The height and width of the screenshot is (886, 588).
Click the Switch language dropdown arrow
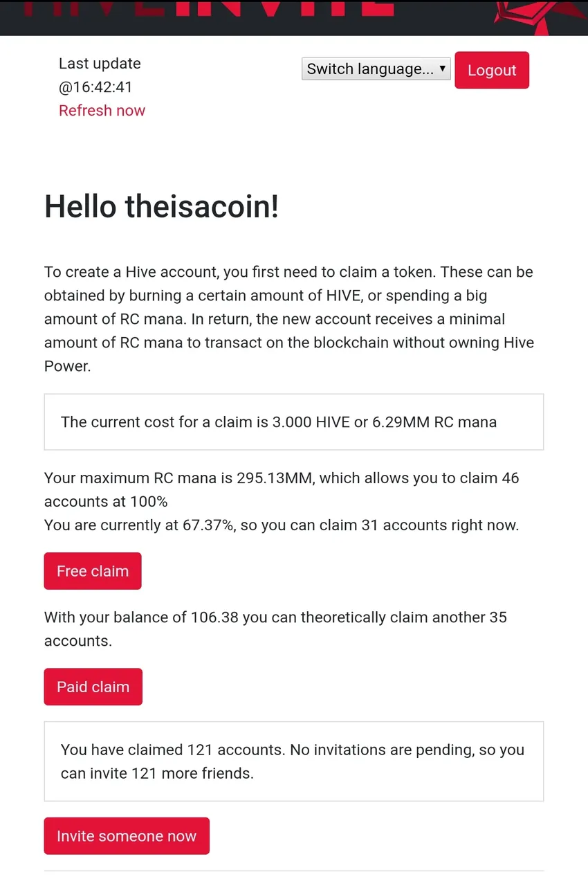[x=442, y=68]
